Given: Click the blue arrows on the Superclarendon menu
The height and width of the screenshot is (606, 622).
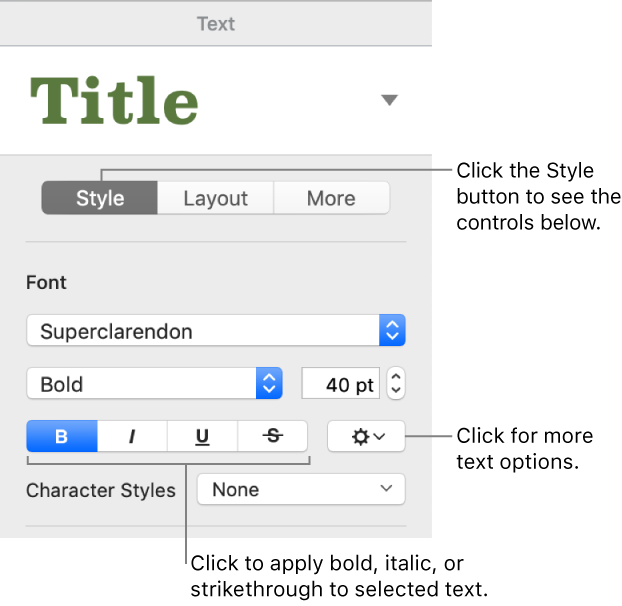Looking at the screenshot, I should click(393, 331).
